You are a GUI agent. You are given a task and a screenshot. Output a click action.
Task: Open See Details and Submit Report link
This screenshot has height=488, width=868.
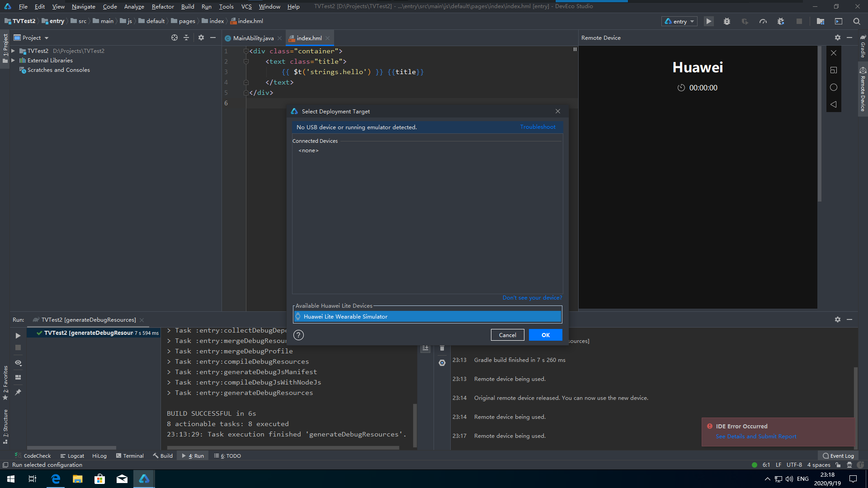[x=756, y=436]
